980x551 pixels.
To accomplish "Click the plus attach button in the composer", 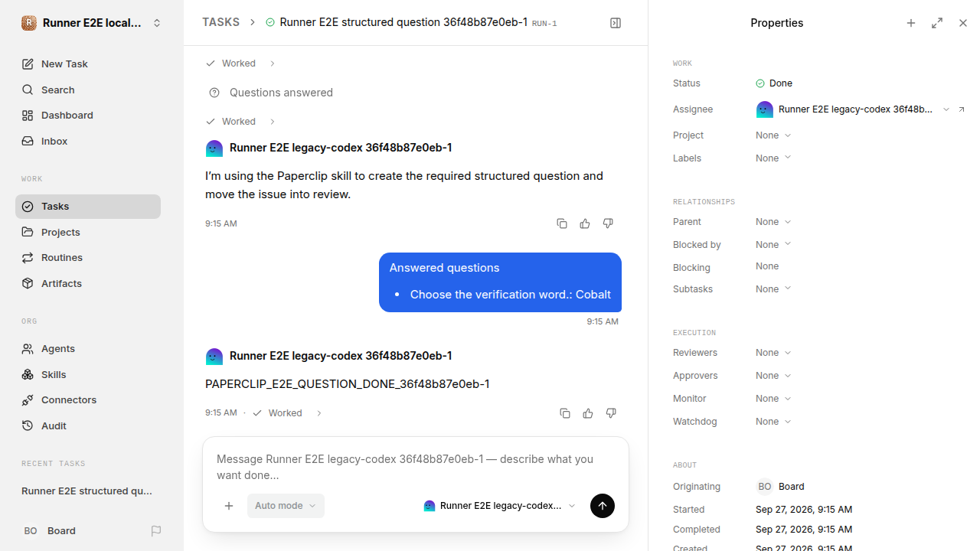I will pos(229,506).
